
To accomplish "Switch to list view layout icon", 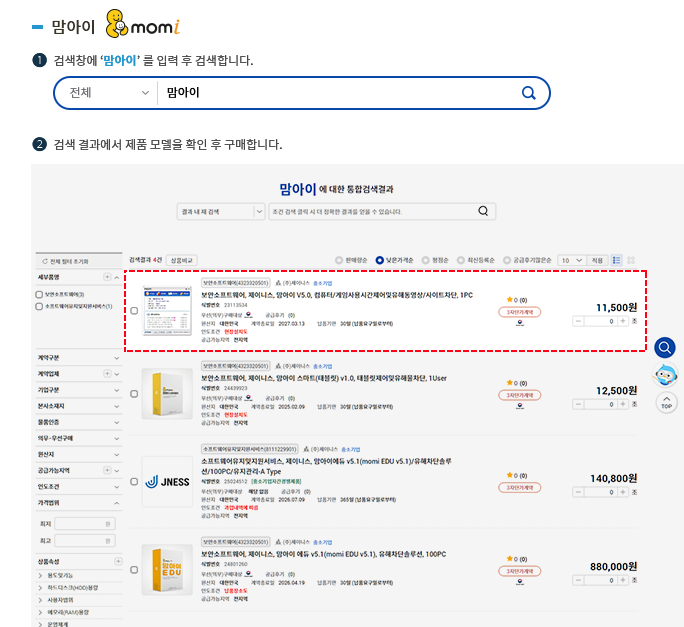I will [616, 260].
